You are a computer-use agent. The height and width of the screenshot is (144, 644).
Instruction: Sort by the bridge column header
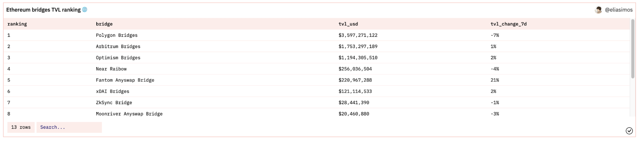click(104, 24)
